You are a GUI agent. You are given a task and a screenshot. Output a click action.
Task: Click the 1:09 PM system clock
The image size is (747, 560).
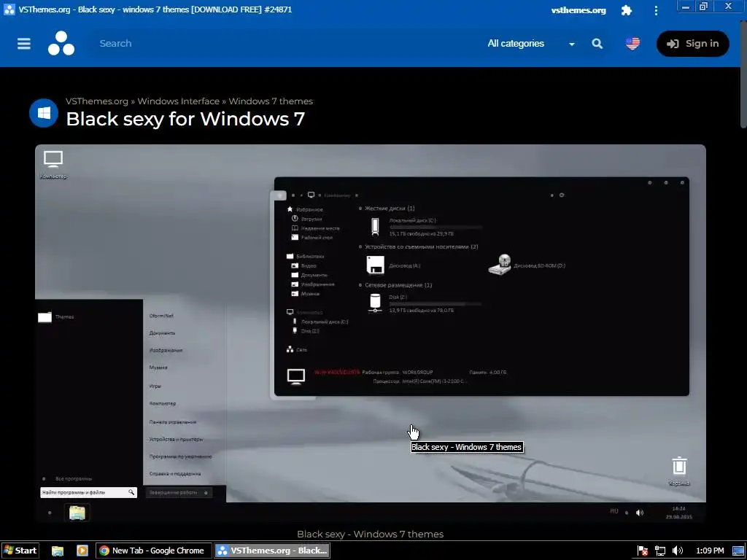click(710, 551)
